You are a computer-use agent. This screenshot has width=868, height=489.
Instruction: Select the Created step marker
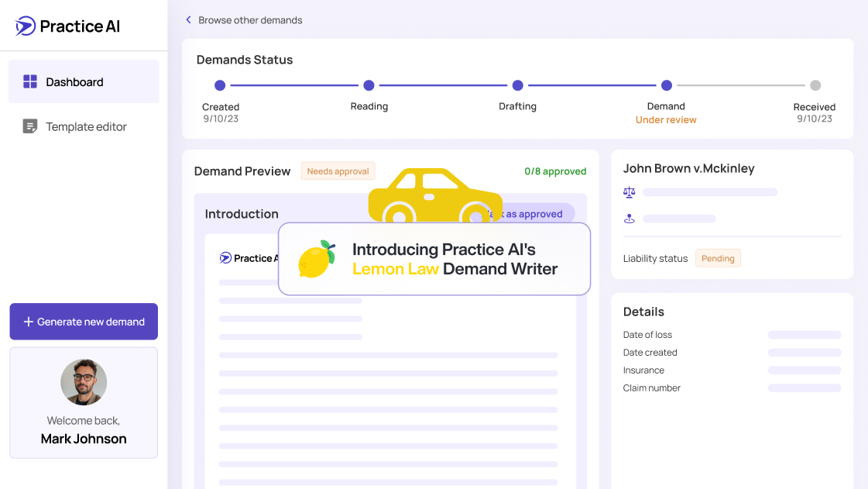(x=220, y=85)
